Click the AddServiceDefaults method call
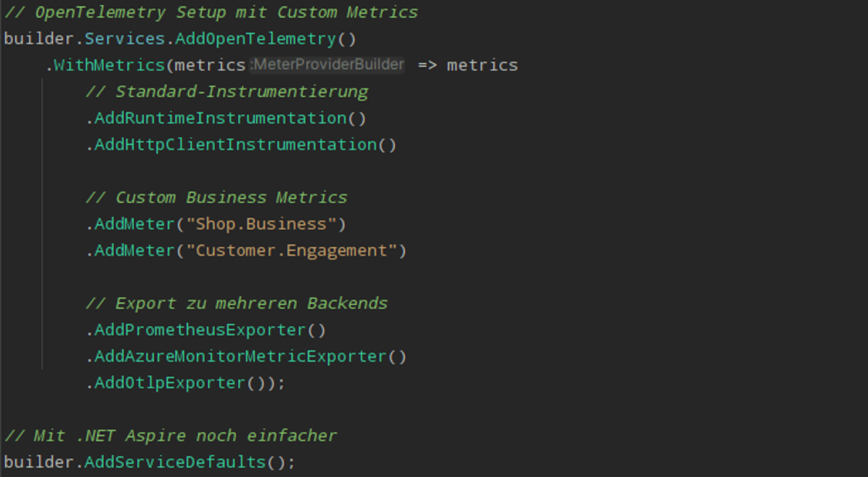Screen dimensions: 868x477 [175, 462]
